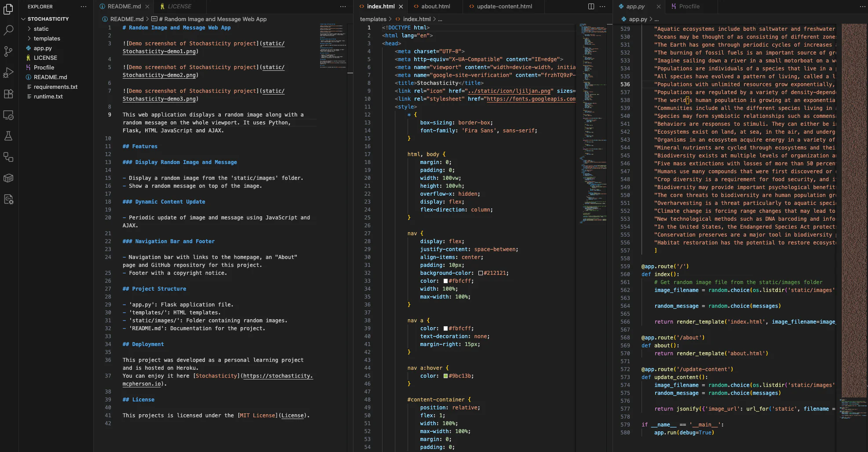The width and height of the screenshot is (868, 452).
Task: Open the stochasticity.mcpherson.io link in README
Action: (278, 376)
